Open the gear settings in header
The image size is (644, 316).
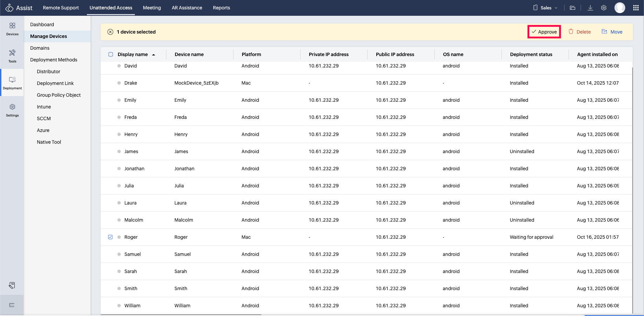pyautogui.click(x=603, y=8)
